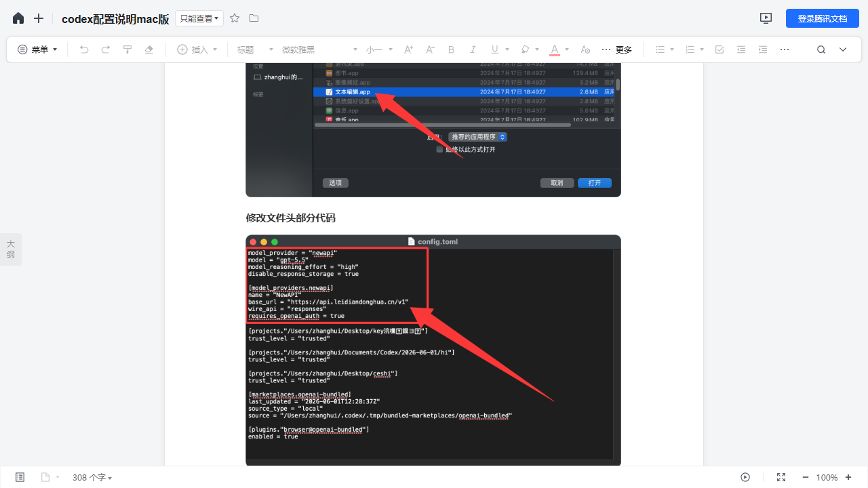This screenshot has width=868, height=488.
Task: Open the 插入 insert menu
Action: click(x=197, y=49)
